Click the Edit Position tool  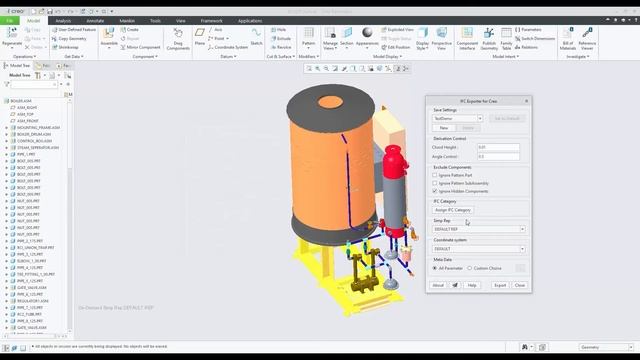pyautogui.click(x=396, y=47)
